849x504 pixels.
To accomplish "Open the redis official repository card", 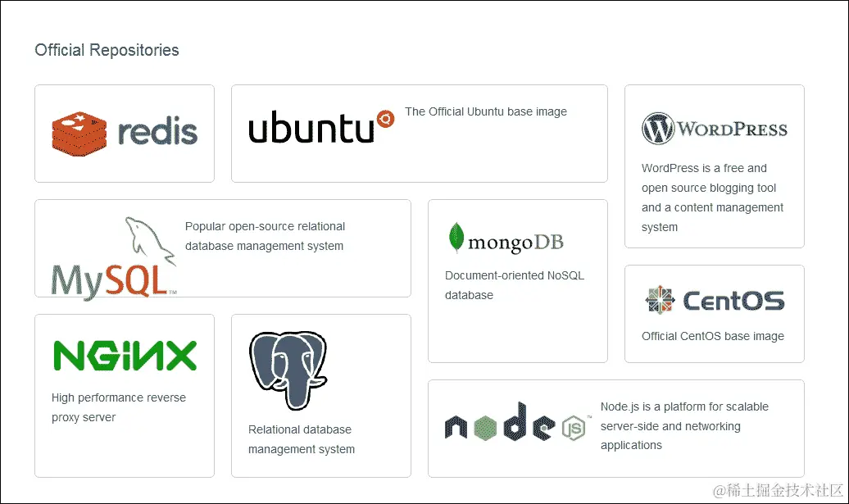I will (124, 133).
